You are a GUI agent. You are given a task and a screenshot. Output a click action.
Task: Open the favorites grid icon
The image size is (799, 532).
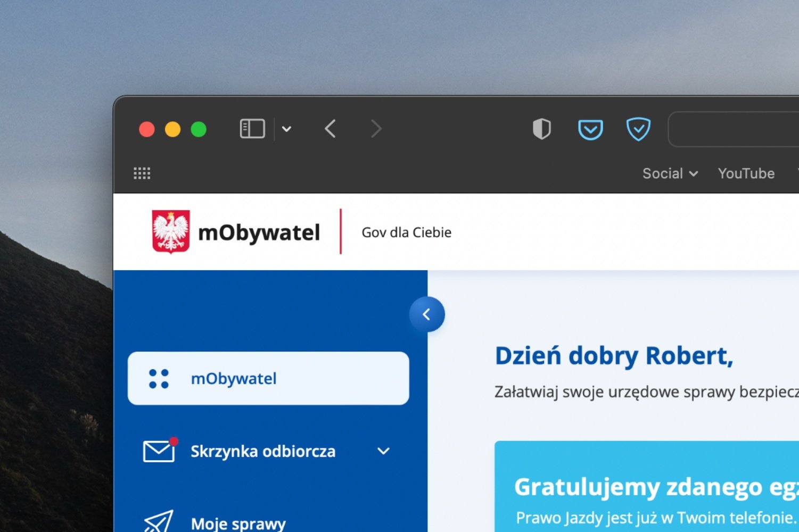(x=142, y=173)
